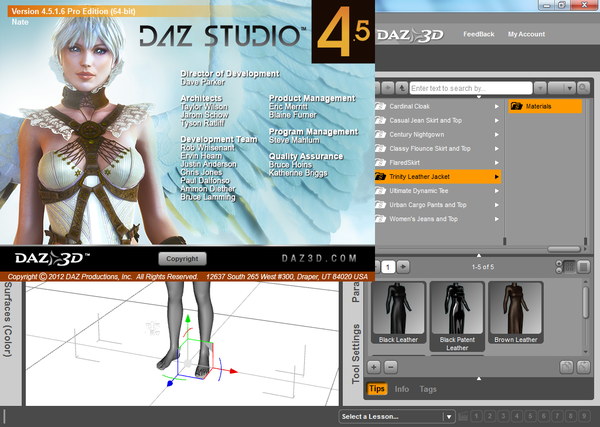The width and height of the screenshot is (600, 427).
Task: Click the thumbnail scroll down arrow
Action: coord(585,352)
